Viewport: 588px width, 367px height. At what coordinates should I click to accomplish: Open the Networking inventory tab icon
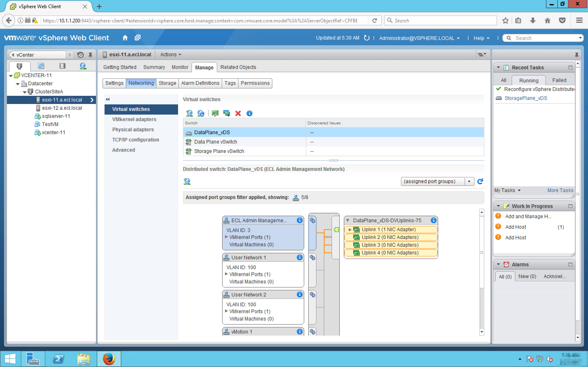(83, 66)
